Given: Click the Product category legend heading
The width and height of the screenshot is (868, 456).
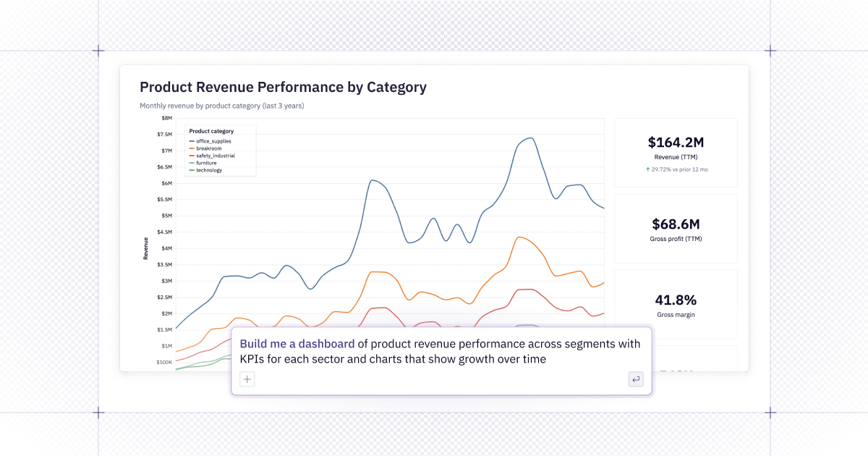Looking at the screenshot, I should 211,131.
